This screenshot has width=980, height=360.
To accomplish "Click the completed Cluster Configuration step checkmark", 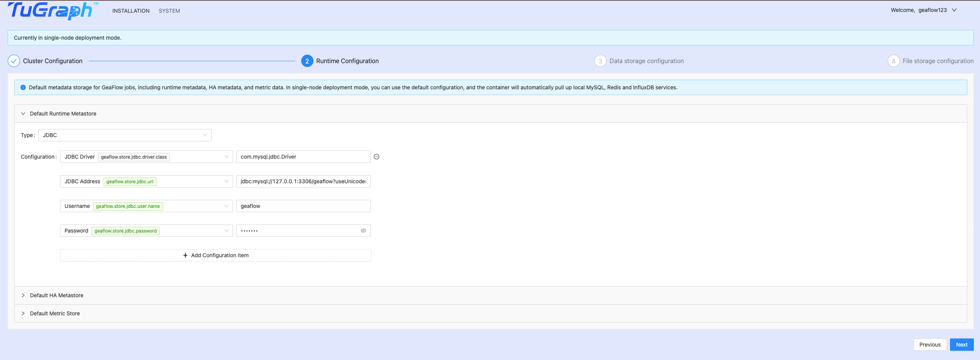I will [x=14, y=61].
